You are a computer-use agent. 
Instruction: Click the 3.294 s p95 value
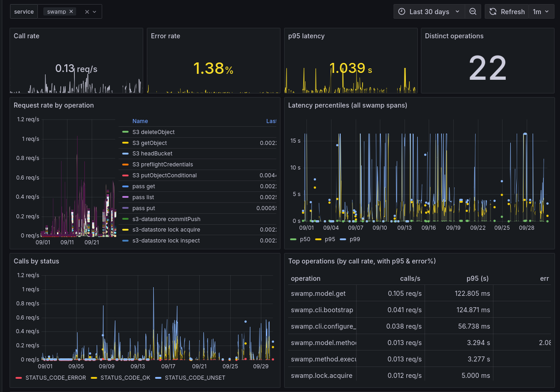pyautogui.click(x=478, y=343)
